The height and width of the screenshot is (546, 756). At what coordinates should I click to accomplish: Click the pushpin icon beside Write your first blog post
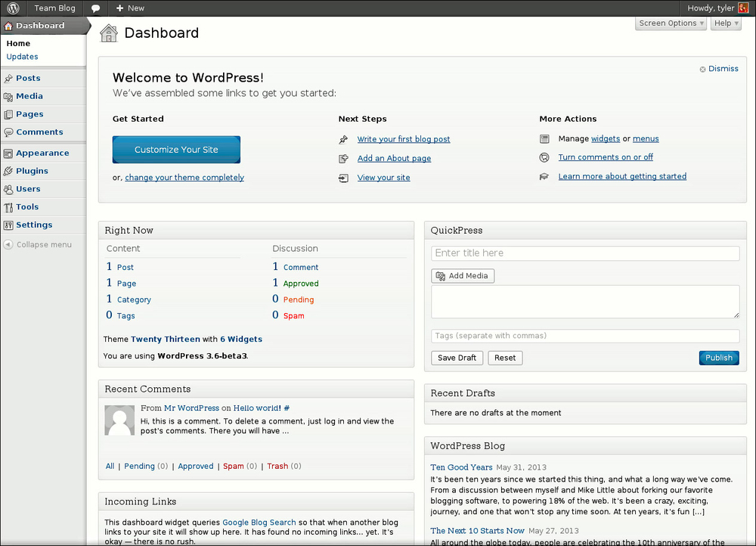click(343, 139)
